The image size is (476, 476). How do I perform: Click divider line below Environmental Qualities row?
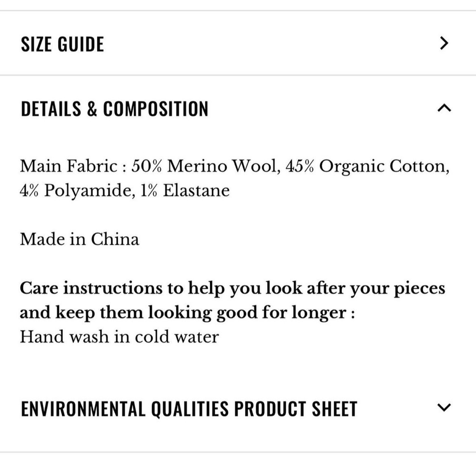pos(238,452)
